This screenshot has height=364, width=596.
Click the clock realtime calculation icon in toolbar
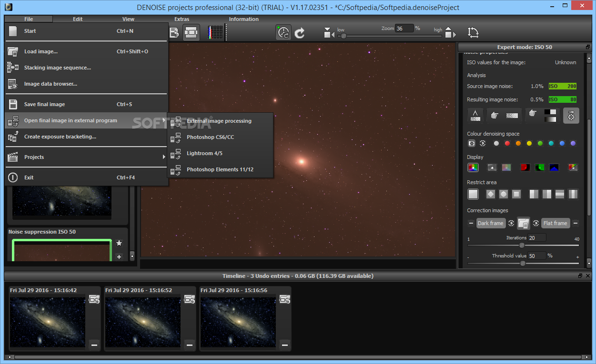[x=283, y=32]
